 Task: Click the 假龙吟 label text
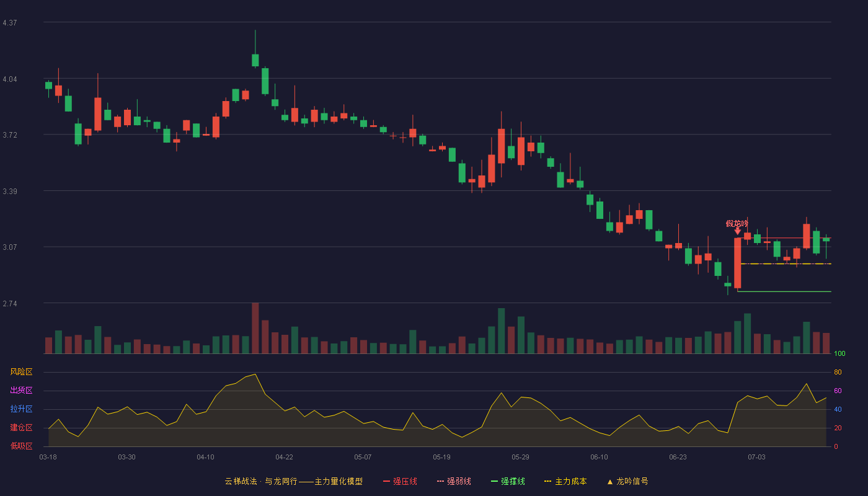[737, 223]
